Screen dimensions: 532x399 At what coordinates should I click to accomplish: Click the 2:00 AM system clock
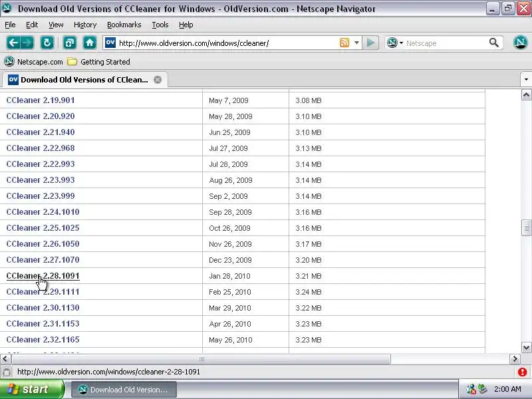[x=507, y=389]
